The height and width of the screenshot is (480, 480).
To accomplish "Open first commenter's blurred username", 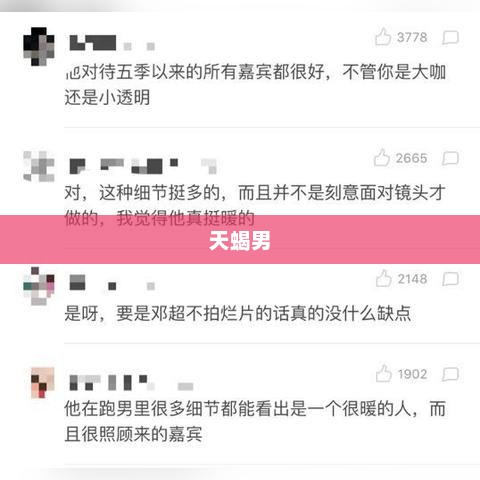I will point(112,43).
